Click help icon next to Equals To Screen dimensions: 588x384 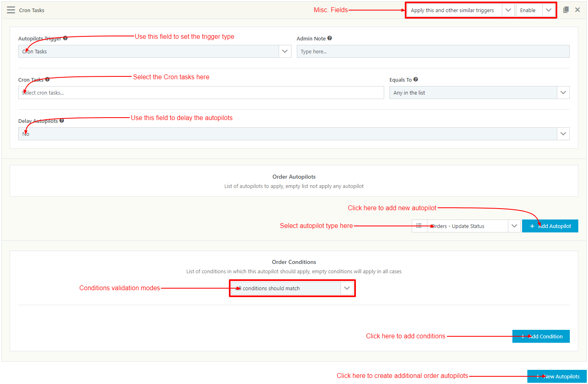(x=416, y=80)
